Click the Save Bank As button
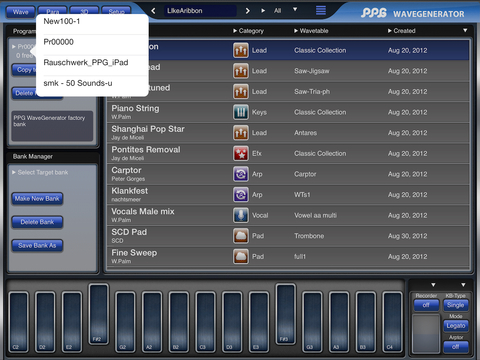 (x=37, y=246)
